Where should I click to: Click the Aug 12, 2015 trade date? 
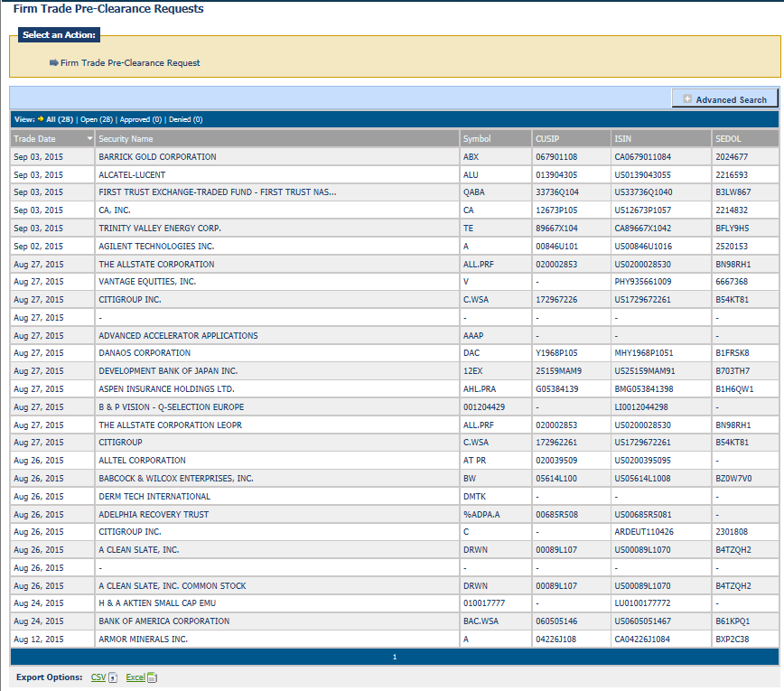pos(39,639)
